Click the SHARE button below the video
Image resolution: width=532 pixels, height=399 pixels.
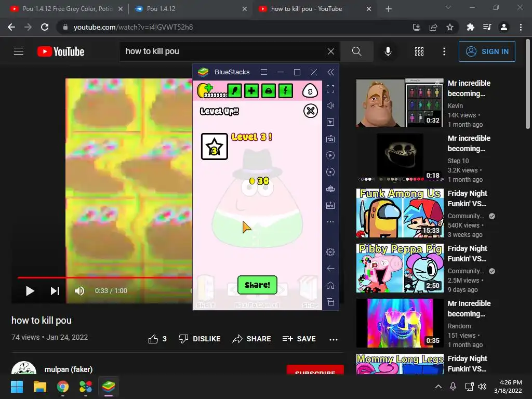point(252,339)
